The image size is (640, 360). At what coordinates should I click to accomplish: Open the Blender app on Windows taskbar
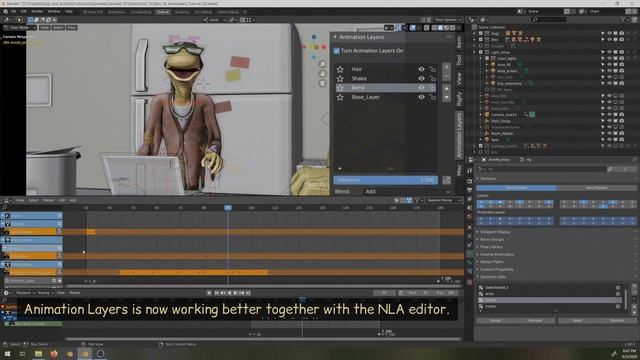point(85,354)
